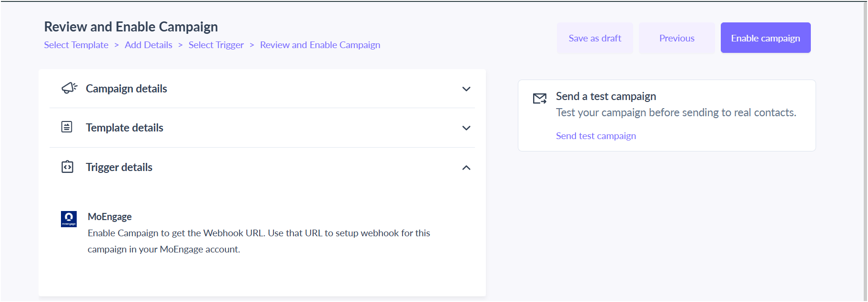Image resolution: width=868 pixels, height=302 pixels.
Task: Open the Add Details breadcrumb step
Action: (149, 45)
